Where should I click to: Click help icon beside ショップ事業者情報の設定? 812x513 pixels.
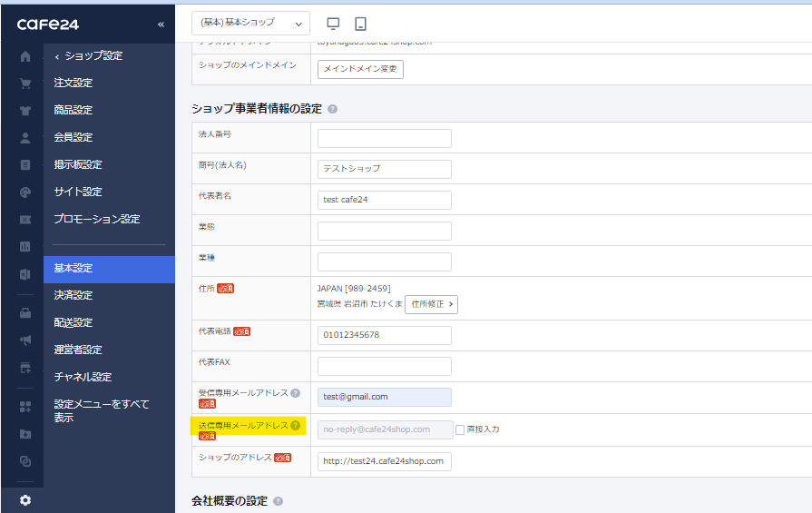(x=332, y=109)
